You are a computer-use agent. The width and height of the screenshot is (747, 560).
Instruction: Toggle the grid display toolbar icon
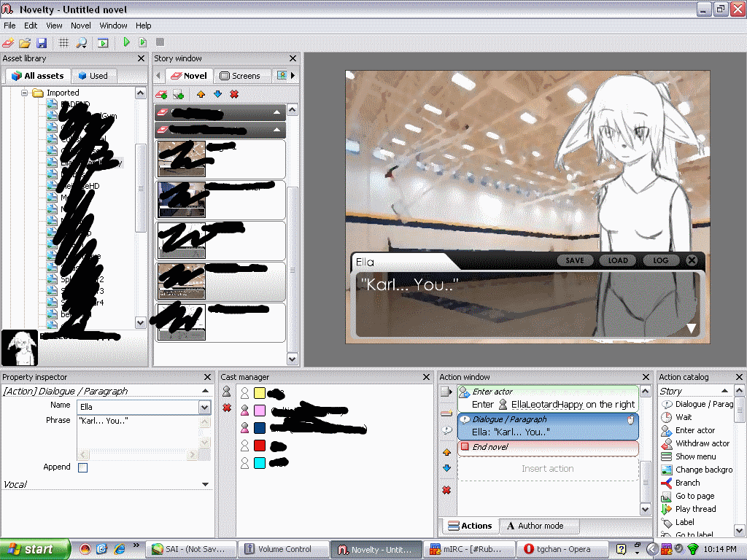63,43
